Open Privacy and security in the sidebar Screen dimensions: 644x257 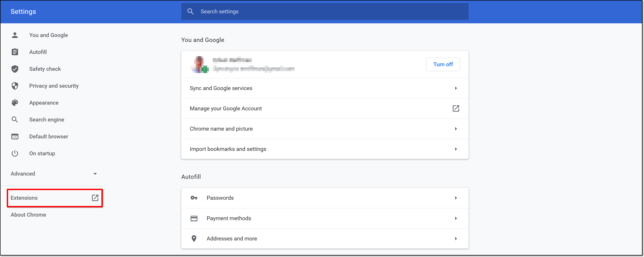(54, 86)
